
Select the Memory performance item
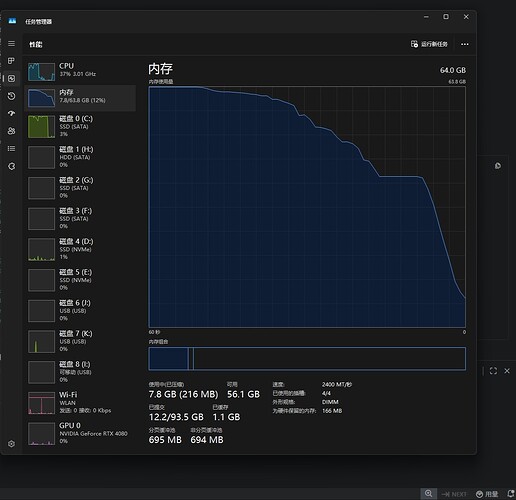(x=80, y=98)
